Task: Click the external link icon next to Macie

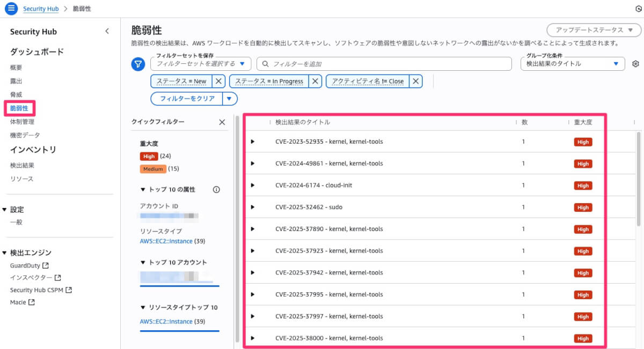Action: [31, 302]
